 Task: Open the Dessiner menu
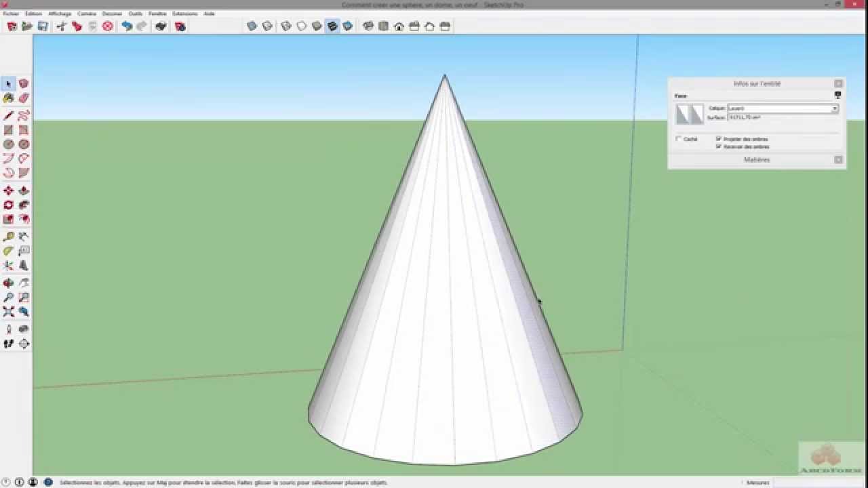point(113,14)
